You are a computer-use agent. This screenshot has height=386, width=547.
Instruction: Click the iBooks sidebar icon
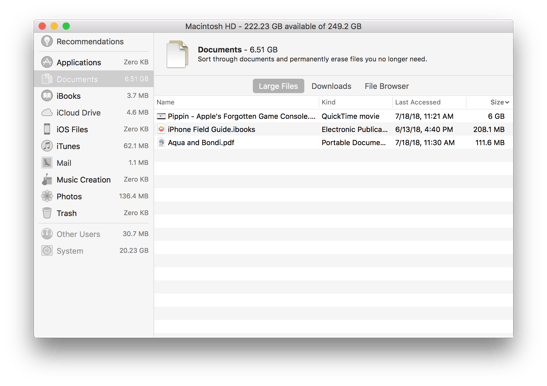click(47, 96)
